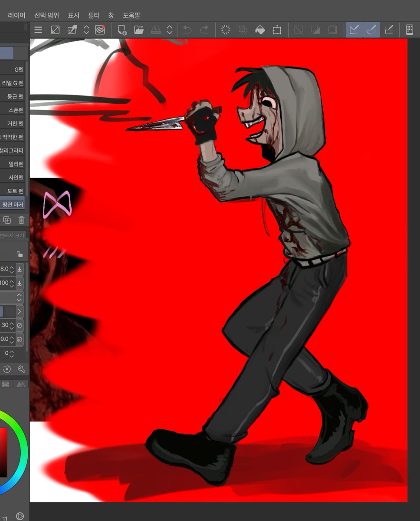
Task: Click the reset-to-initial-settings dial icon
Action: click(x=7, y=369)
